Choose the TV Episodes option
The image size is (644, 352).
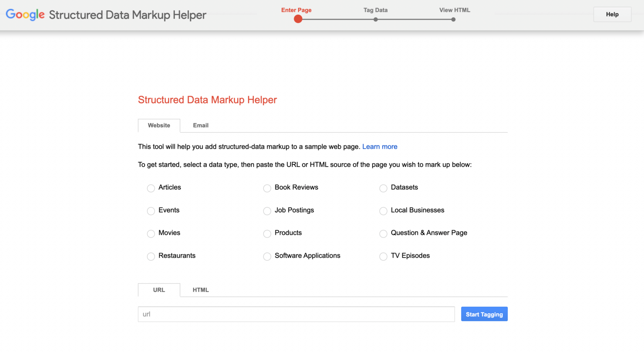pos(383,256)
